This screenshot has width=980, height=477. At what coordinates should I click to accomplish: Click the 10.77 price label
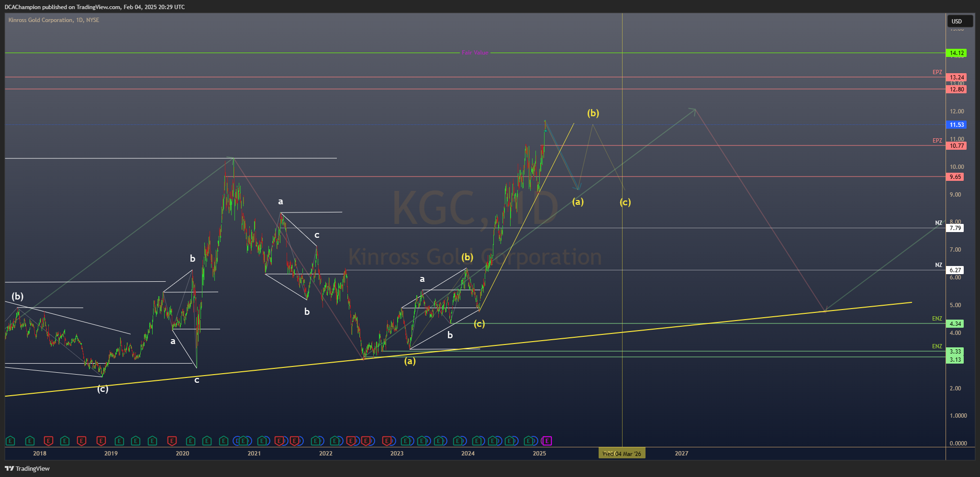point(957,146)
